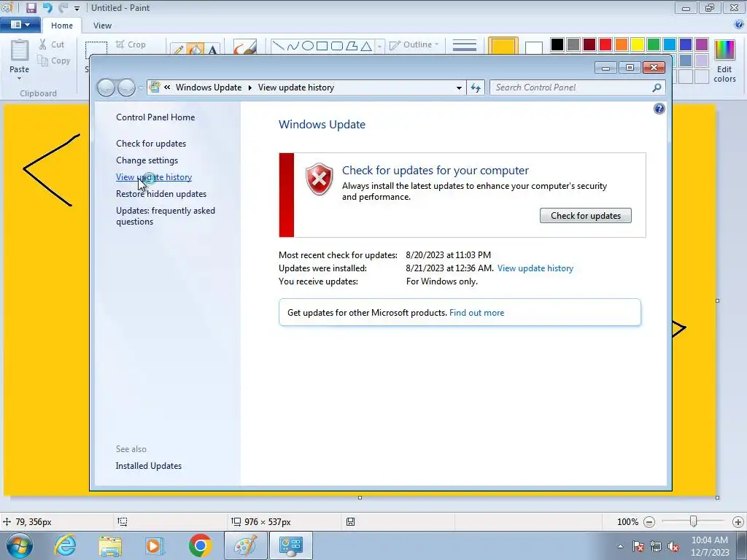Click the Refresh button beside the address bar
The width and height of the screenshot is (747, 560).
click(x=476, y=87)
